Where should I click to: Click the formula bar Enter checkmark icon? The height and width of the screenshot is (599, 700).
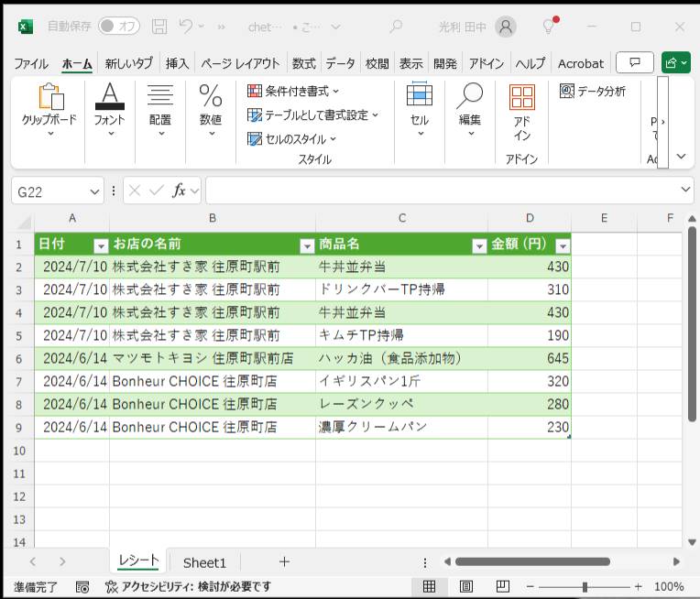157,191
